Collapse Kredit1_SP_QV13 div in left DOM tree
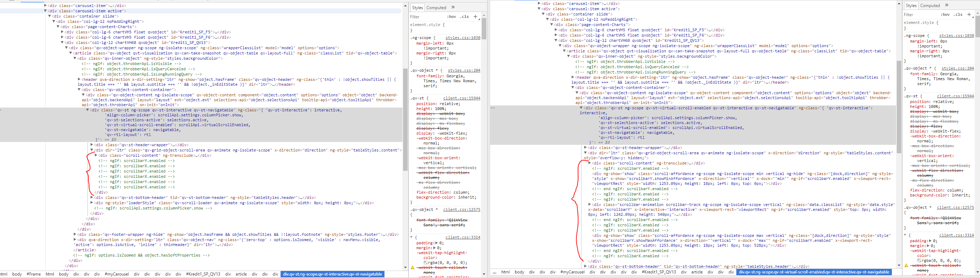The width and height of the screenshot is (980, 278). [x=63, y=43]
